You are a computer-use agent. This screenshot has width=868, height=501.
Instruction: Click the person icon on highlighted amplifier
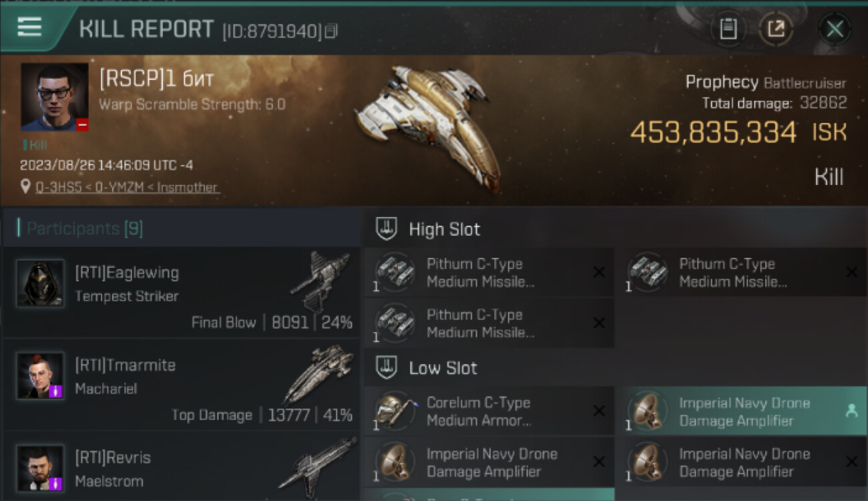[851, 411]
